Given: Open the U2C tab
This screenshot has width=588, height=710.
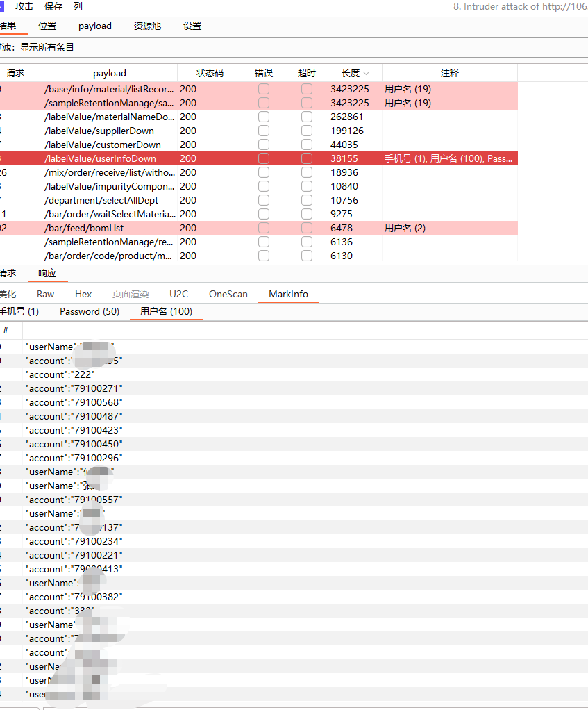Looking at the screenshot, I should [x=178, y=294].
